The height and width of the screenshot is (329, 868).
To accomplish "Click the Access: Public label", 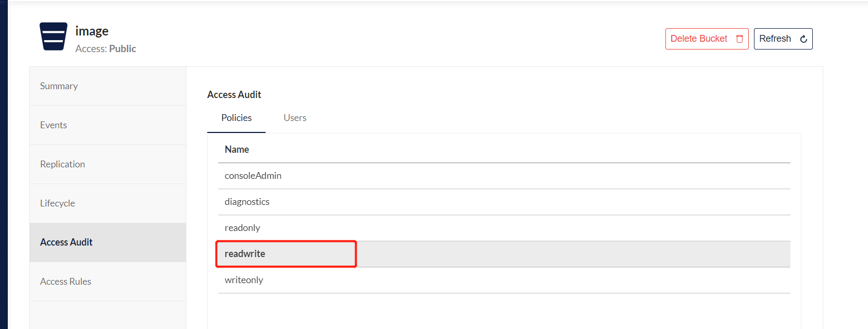I will (106, 49).
